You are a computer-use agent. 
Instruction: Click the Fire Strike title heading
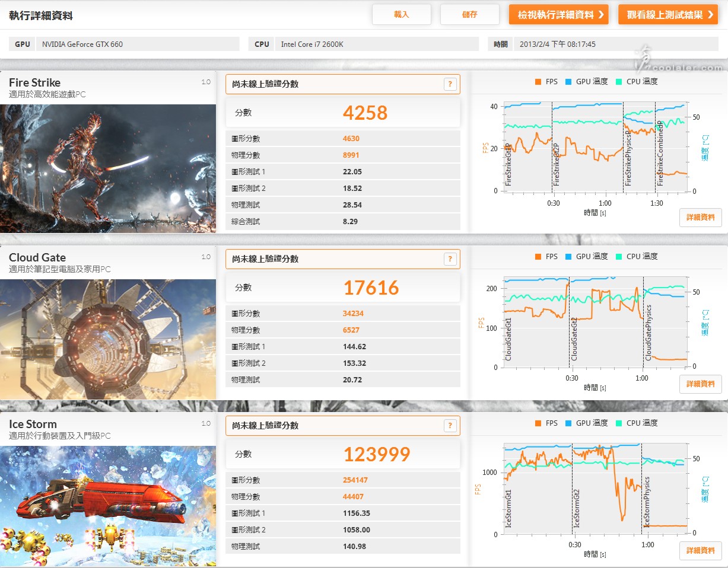(34, 83)
